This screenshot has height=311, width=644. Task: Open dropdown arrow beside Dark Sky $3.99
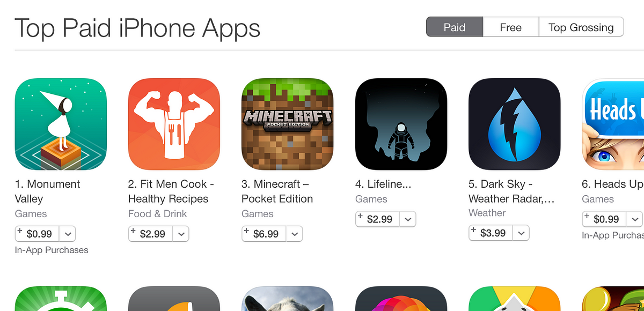tap(521, 233)
